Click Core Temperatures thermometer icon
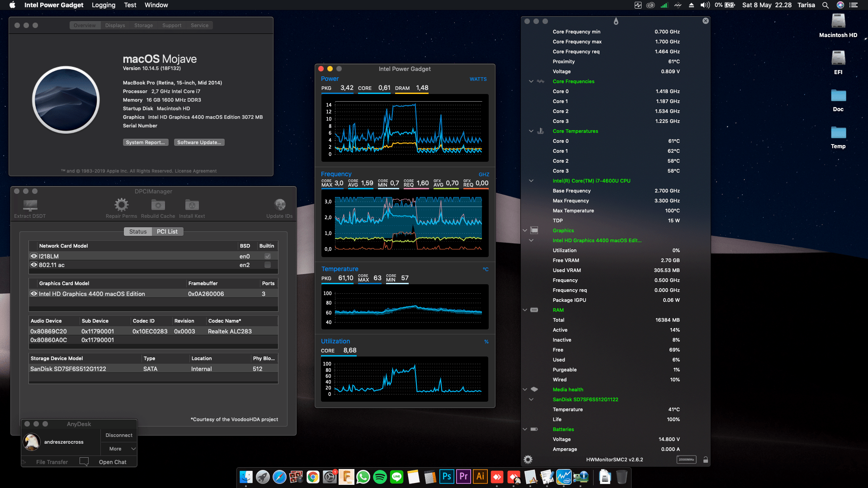The width and height of the screenshot is (868, 488). 540,131
